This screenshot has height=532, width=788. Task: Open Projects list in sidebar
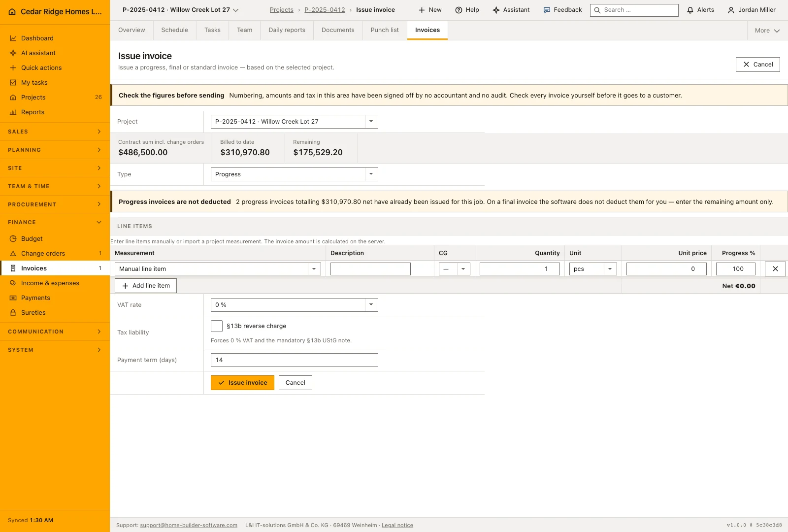pos(55,97)
